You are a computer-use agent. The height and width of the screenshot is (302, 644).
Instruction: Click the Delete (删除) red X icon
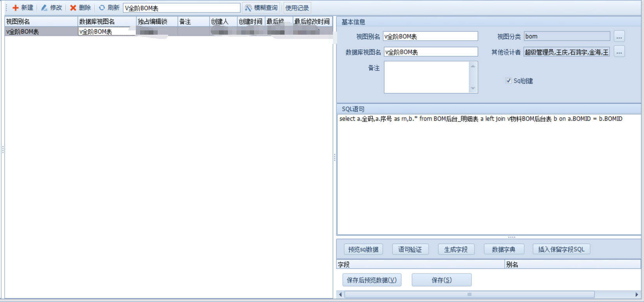[73, 8]
